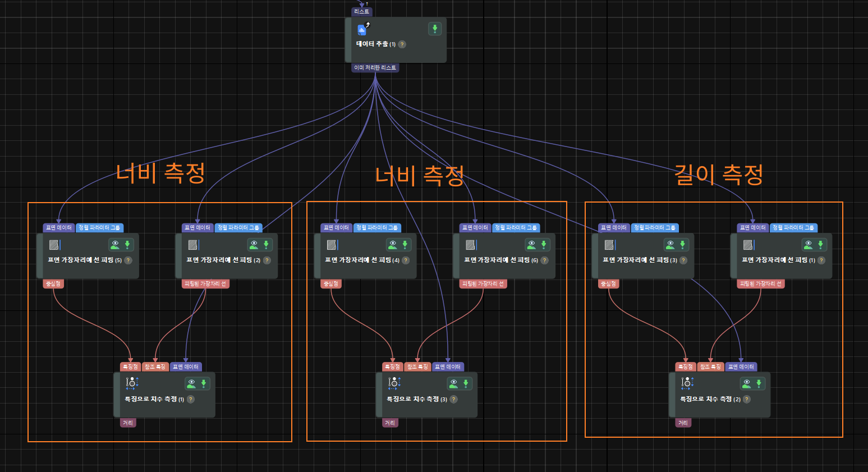The height and width of the screenshot is (472, 868).
Task: Click help icon beside 데이터 추출 (1)
Action: 402,44
